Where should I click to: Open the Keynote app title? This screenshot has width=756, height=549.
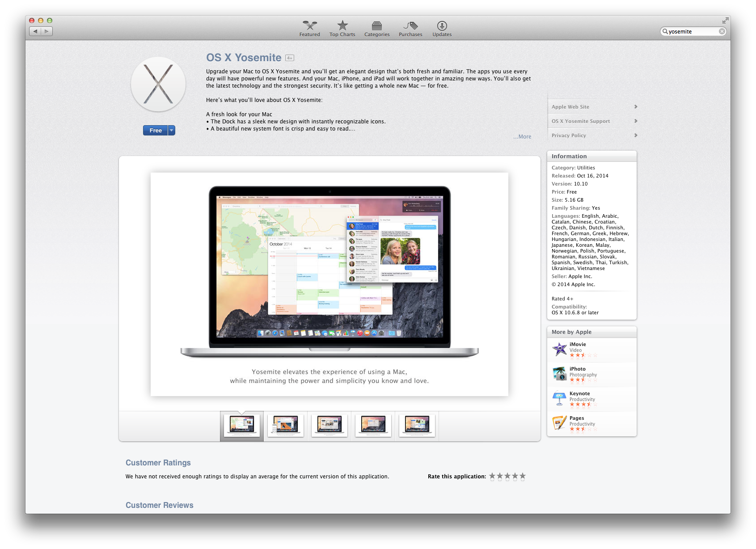click(x=580, y=393)
